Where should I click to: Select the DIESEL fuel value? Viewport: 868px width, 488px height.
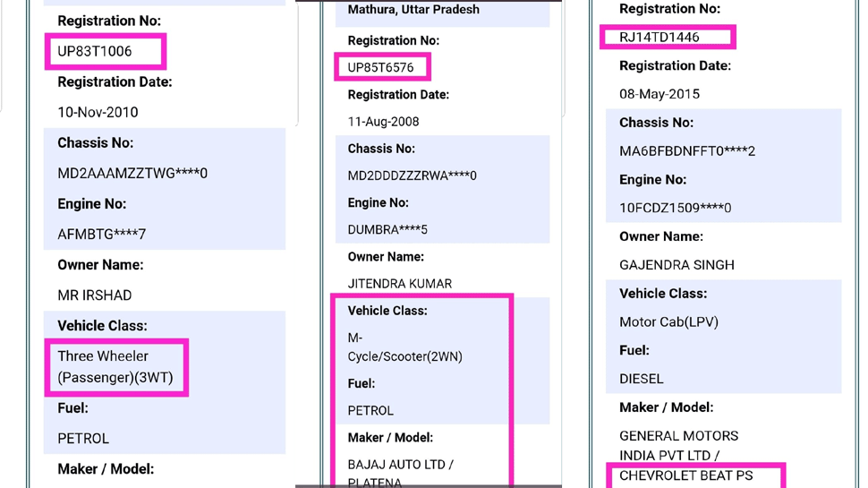[642, 379]
